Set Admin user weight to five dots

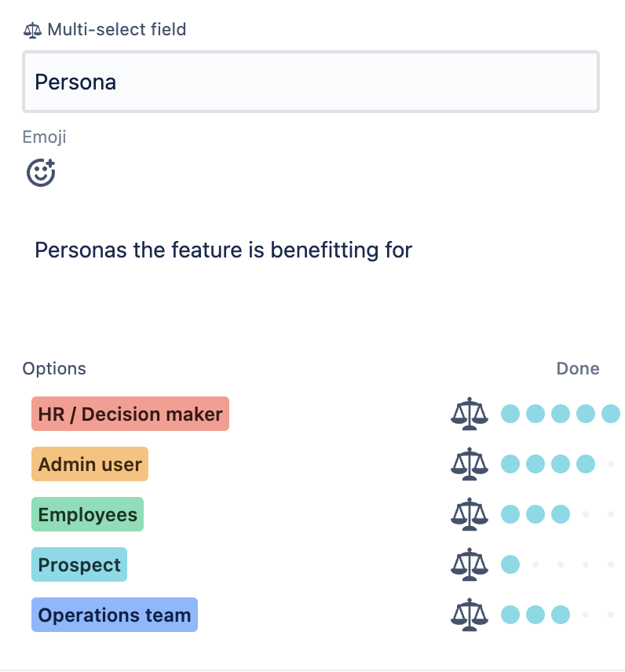pyautogui.click(x=610, y=464)
